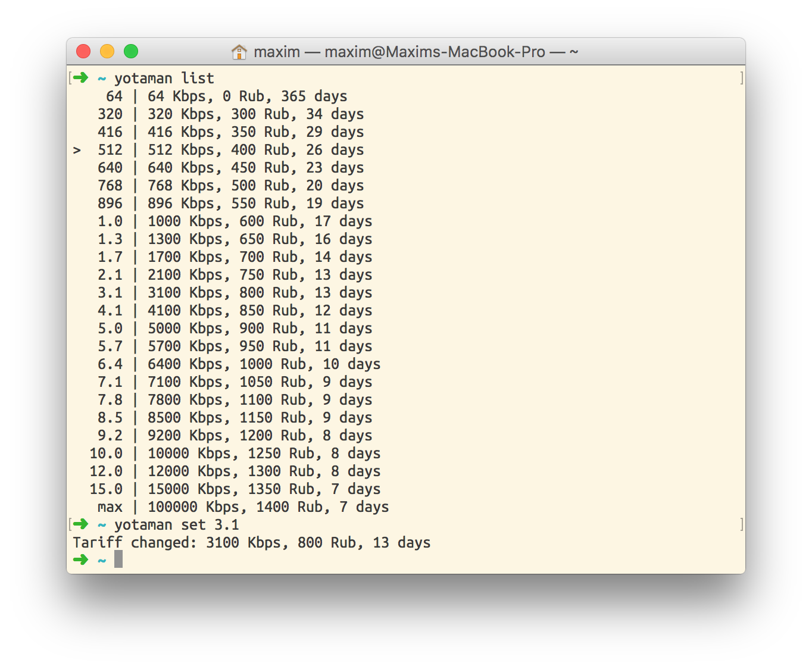Click the green zoom window button
The image size is (812, 669).
(x=131, y=52)
